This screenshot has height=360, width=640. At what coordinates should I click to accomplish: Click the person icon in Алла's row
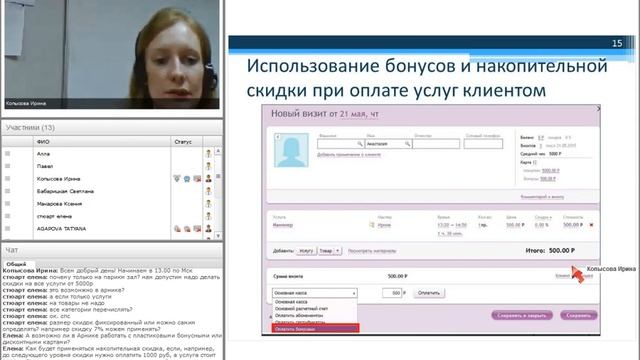pos(209,153)
